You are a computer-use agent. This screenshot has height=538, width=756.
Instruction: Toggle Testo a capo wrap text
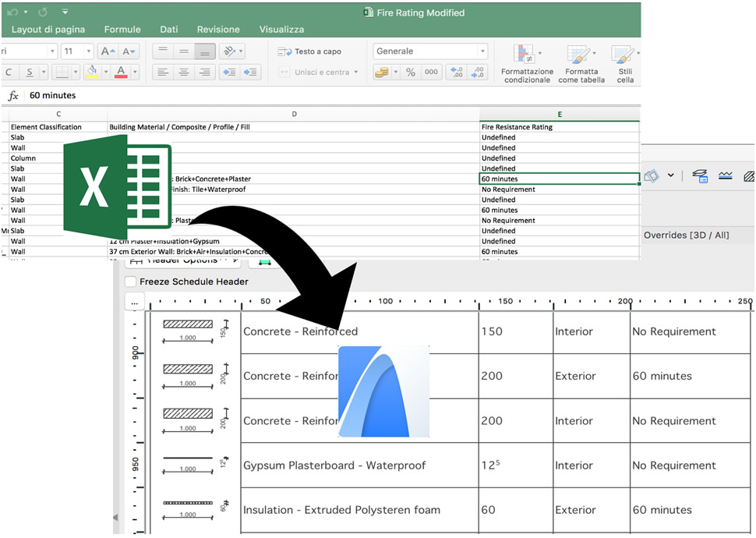click(309, 51)
